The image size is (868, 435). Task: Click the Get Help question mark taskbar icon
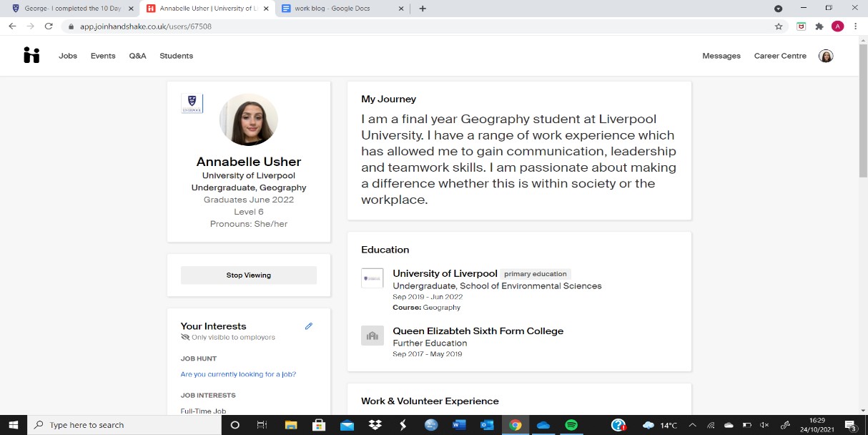618,425
